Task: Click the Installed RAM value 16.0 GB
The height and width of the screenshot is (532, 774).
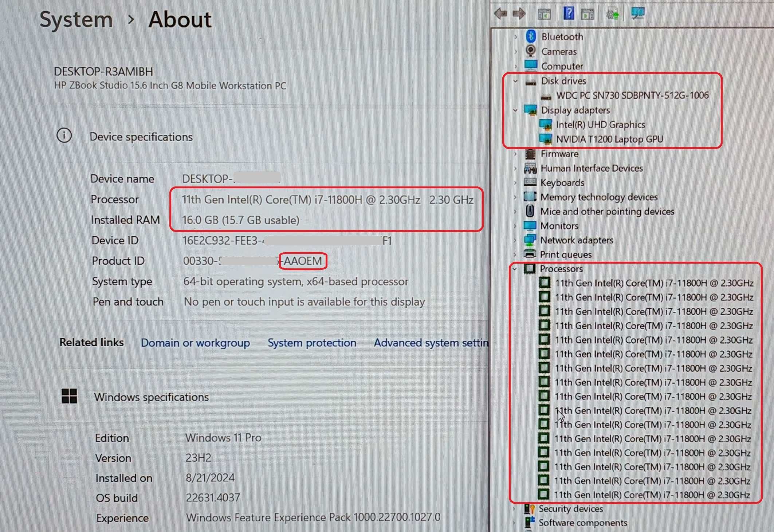Action: point(241,220)
